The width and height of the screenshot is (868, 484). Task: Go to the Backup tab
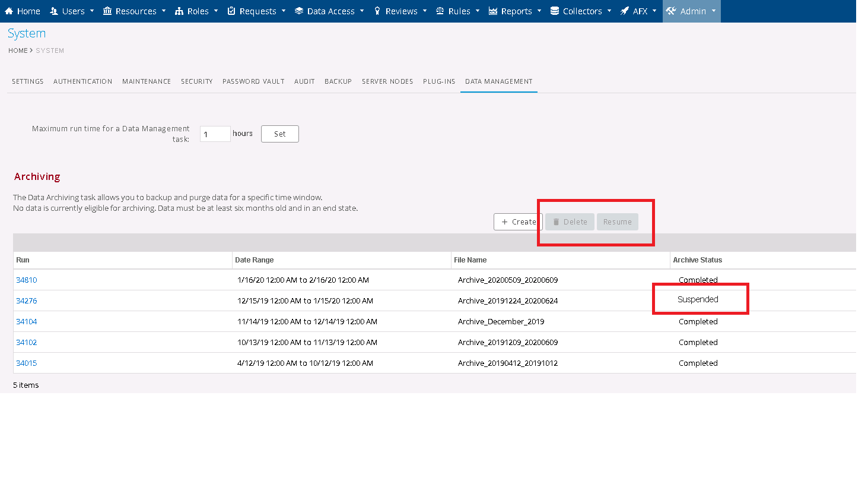pyautogui.click(x=338, y=81)
